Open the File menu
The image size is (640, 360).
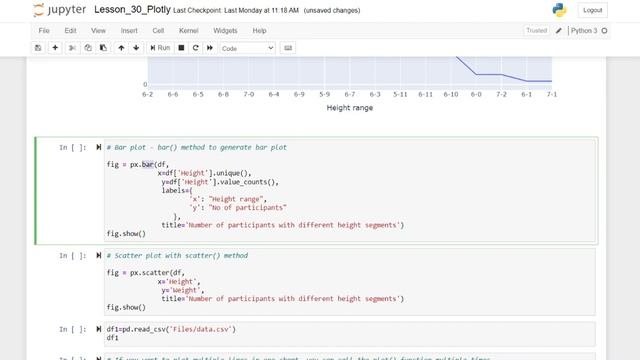44,31
